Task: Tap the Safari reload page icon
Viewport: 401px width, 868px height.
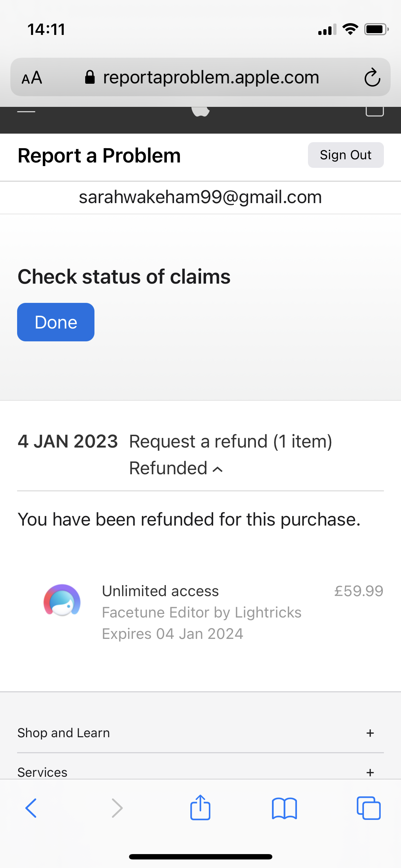Action: click(x=372, y=77)
